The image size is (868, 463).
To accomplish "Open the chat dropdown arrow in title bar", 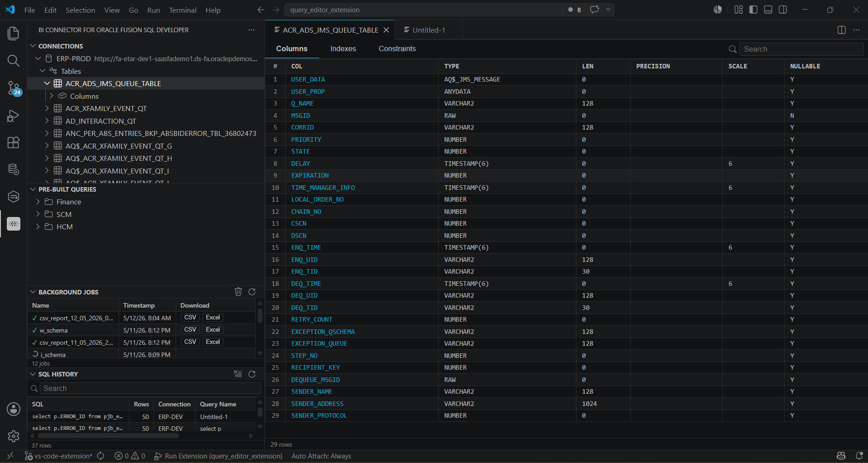I will click(608, 10).
